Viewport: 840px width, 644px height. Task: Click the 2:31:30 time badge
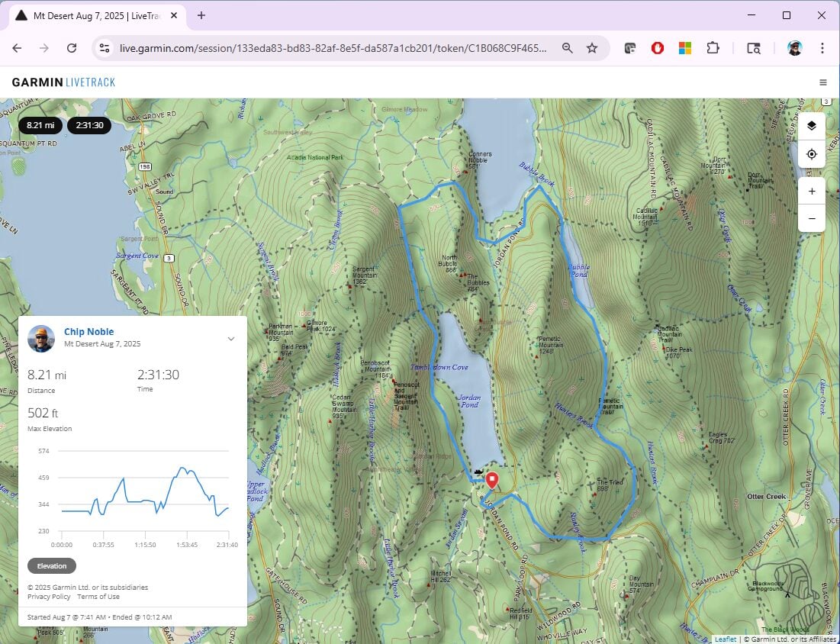89,125
